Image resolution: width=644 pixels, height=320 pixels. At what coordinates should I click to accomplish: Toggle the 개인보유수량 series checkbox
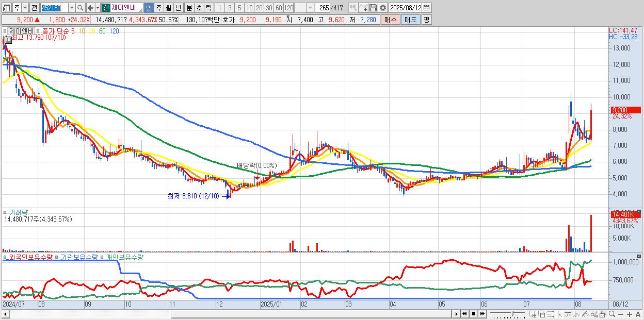[103, 257]
